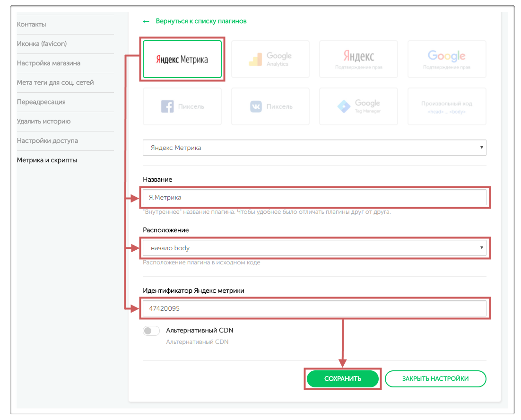Select the Facebook Пиксель plugin tile
The width and height of the screenshot is (521, 420).
182,106
